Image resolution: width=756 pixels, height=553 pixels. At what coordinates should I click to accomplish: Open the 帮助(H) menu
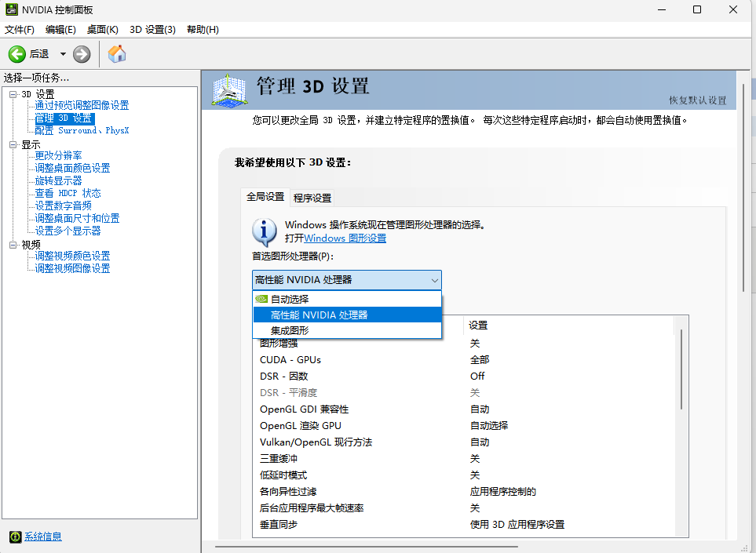click(203, 30)
